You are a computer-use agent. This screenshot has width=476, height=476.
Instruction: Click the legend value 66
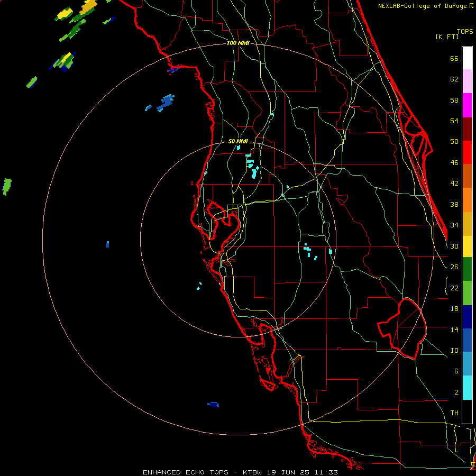pyautogui.click(x=454, y=58)
